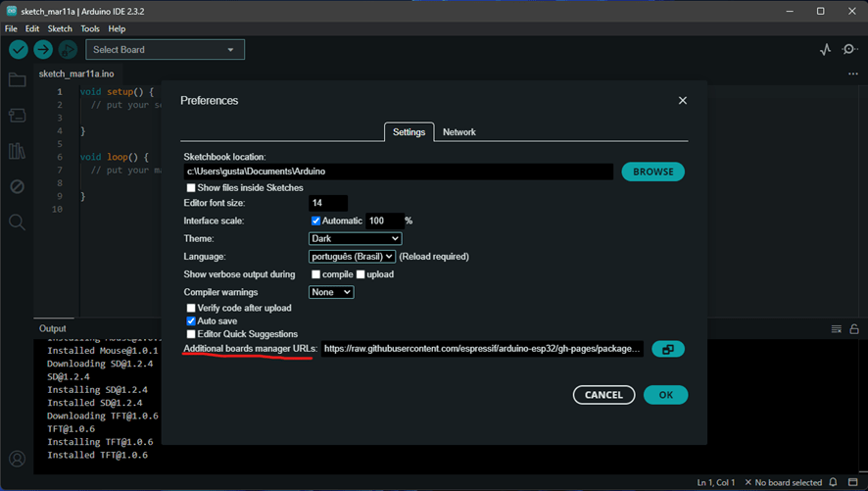Viewport: 868px width, 491px height.
Task: Toggle Verify code after upload checkbox
Action: pos(191,308)
